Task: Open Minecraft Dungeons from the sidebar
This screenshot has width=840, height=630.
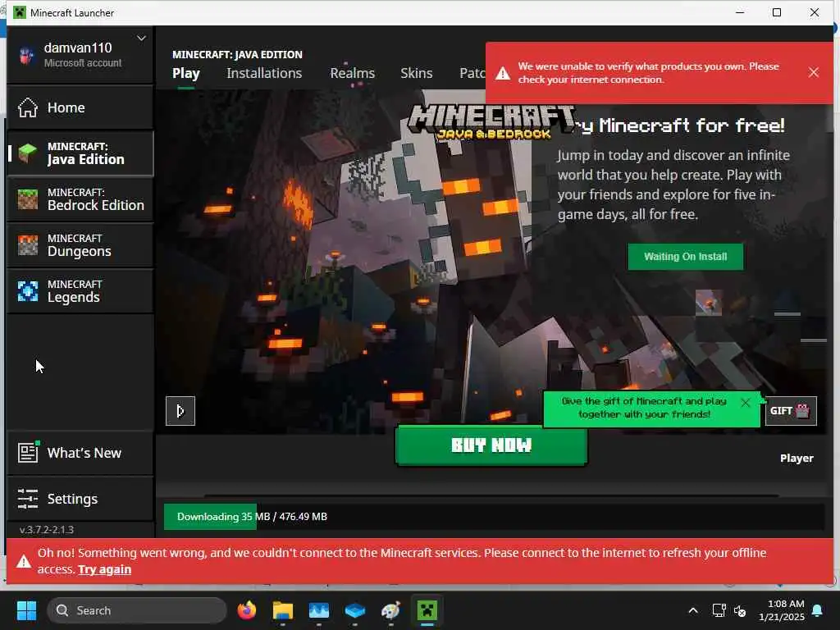Action: click(80, 245)
